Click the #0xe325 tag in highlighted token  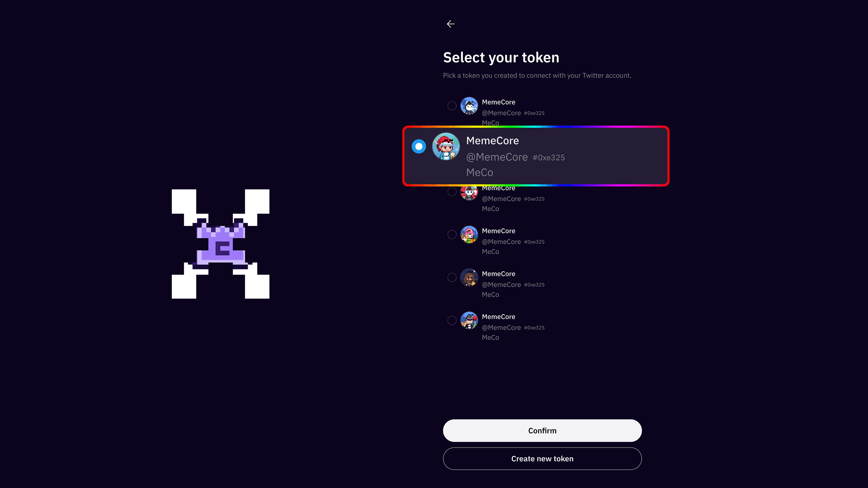point(548,158)
